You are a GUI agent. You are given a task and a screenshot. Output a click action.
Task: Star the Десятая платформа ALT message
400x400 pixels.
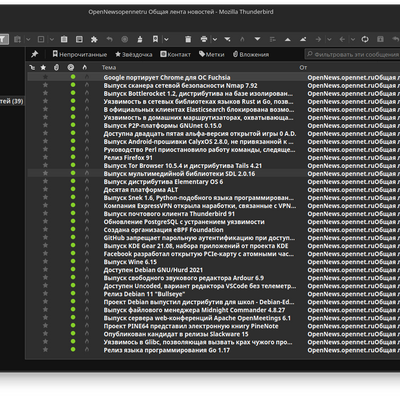click(x=45, y=189)
